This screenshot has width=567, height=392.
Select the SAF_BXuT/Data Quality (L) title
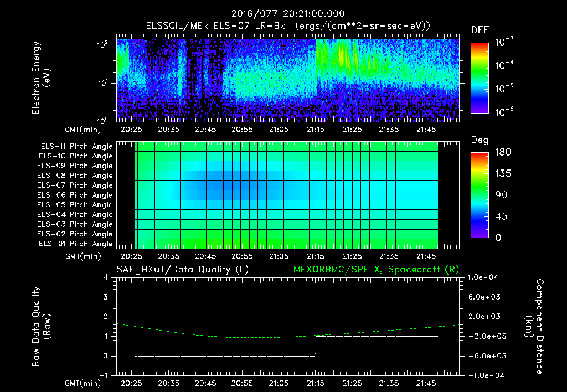pyautogui.click(x=183, y=270)
